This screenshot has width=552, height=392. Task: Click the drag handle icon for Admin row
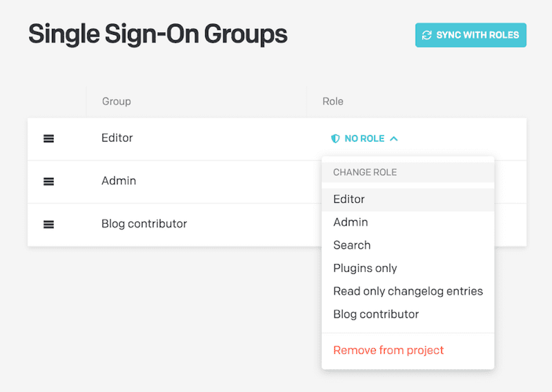49,181
